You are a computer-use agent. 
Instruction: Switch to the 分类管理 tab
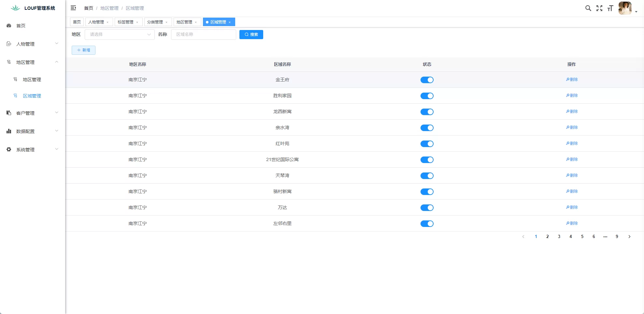click(x=155, y=22)
